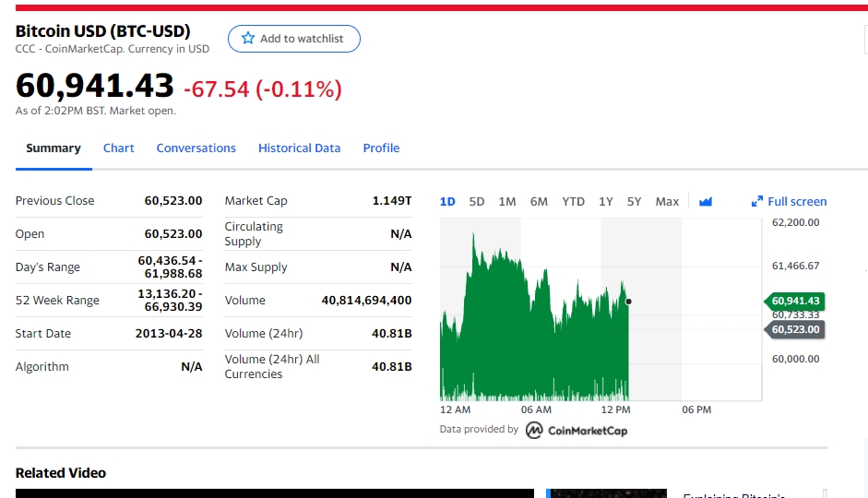Click the Add to watchlist button
Screen dimensions: 868x498
(294, 39)
